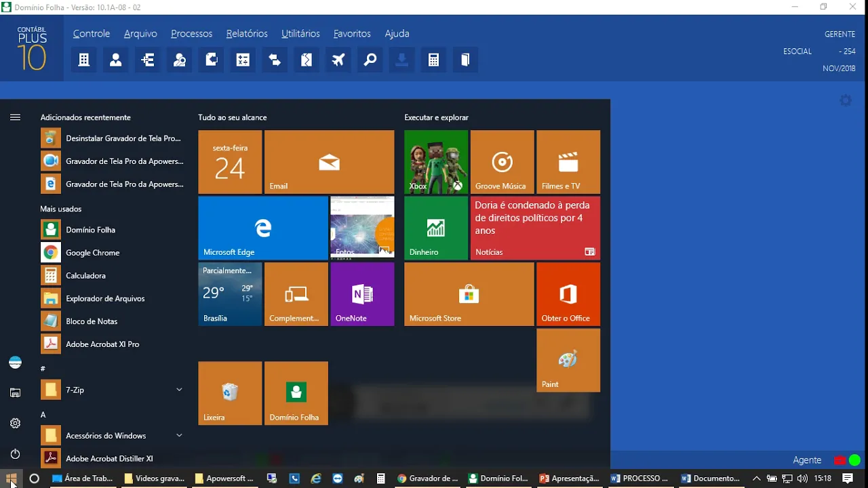Open the Email tile
Viewport: 868px width, 488px height.
[329, 162]
